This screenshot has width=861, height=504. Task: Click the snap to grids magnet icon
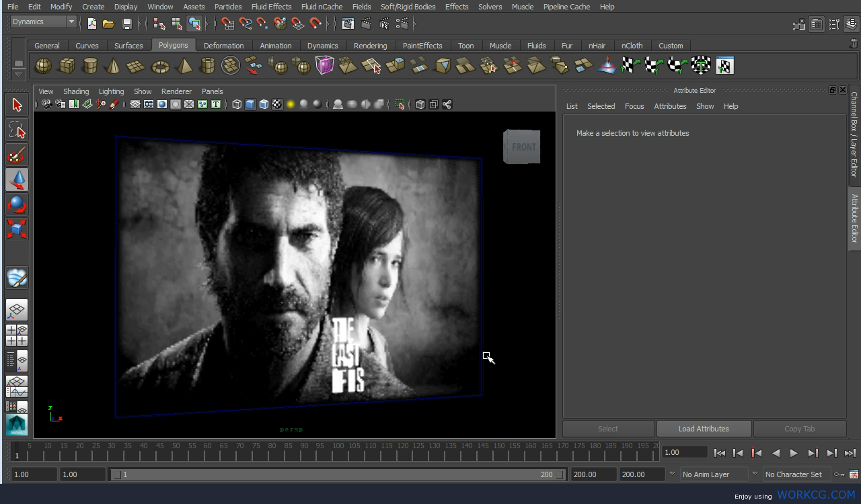pyautogui.click(x=228, y=24)
